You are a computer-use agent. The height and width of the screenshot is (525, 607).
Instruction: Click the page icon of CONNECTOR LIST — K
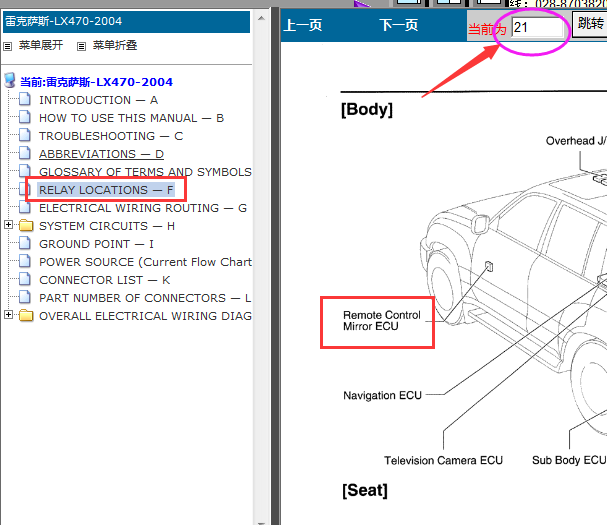click(25, 279)
